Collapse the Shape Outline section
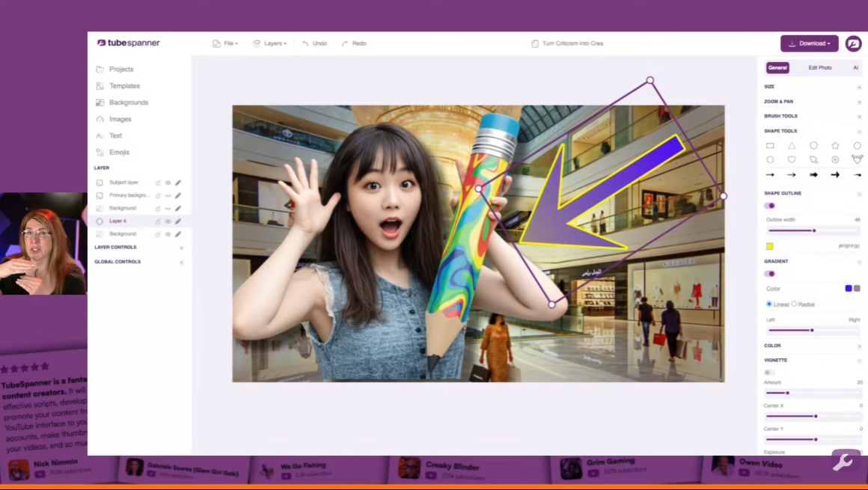 (859, 194)
